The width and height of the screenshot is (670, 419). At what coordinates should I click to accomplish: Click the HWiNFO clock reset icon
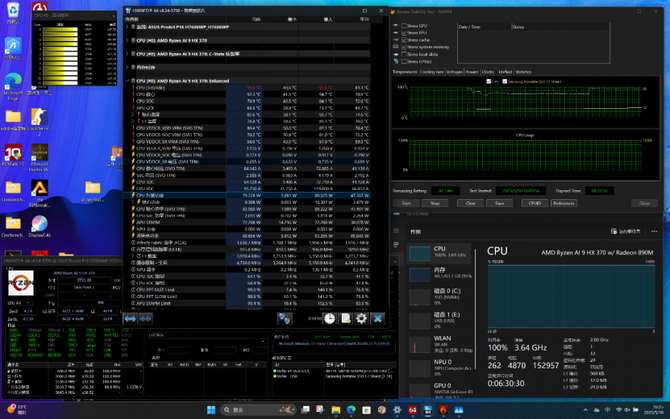[x=329, y=318]
